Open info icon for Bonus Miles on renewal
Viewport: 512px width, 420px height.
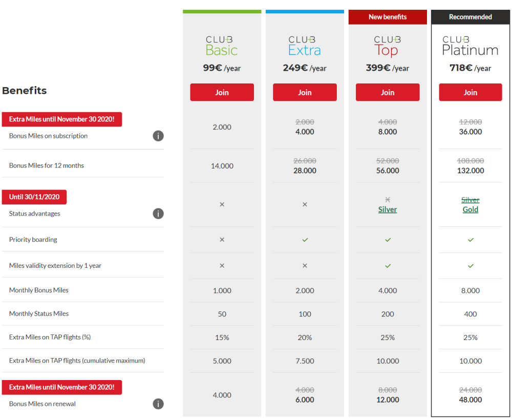[x=158, y=404]
